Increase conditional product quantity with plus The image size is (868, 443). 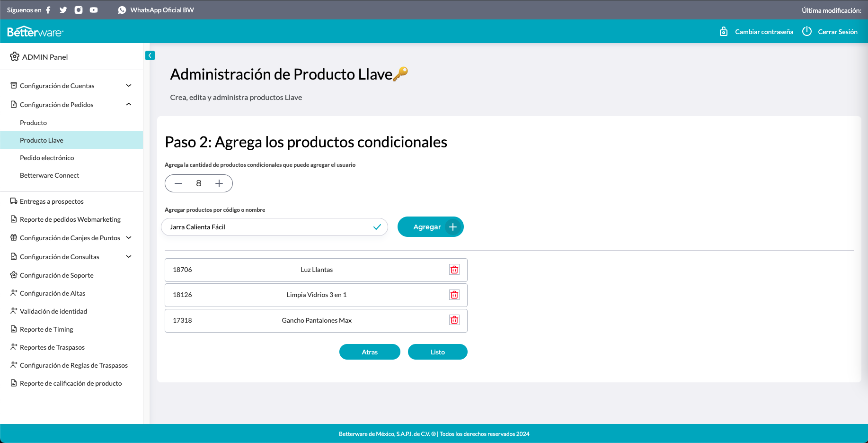pyautogui.click(x=219, y=183)
